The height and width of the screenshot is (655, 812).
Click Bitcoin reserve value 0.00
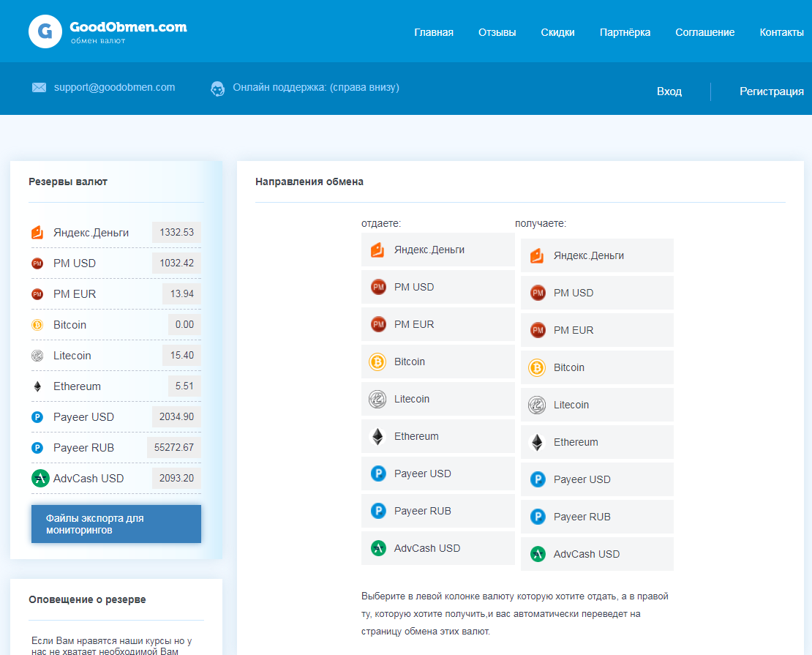tap(184, 324)
